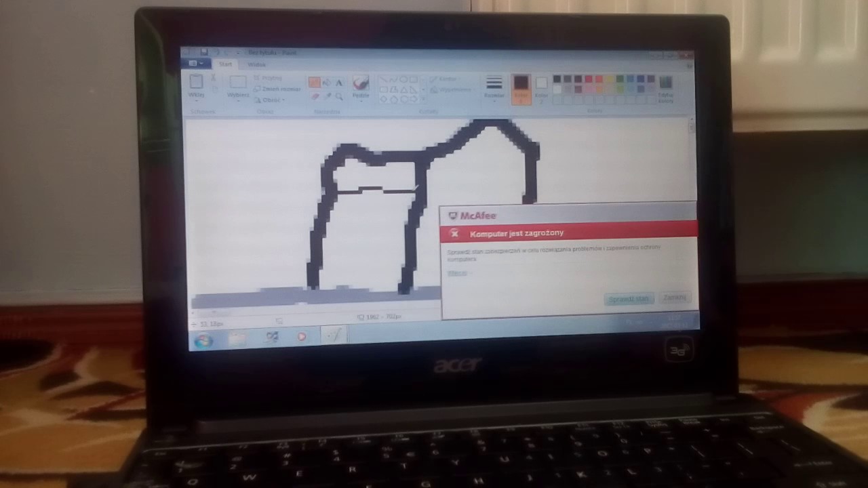Click the Windows Start orb

point(203,341)
